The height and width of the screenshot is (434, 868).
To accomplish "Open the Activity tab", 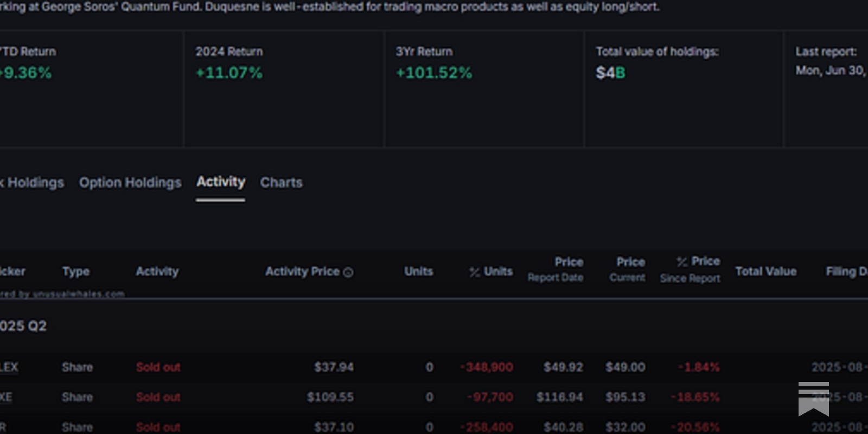I will click(221, 181).
